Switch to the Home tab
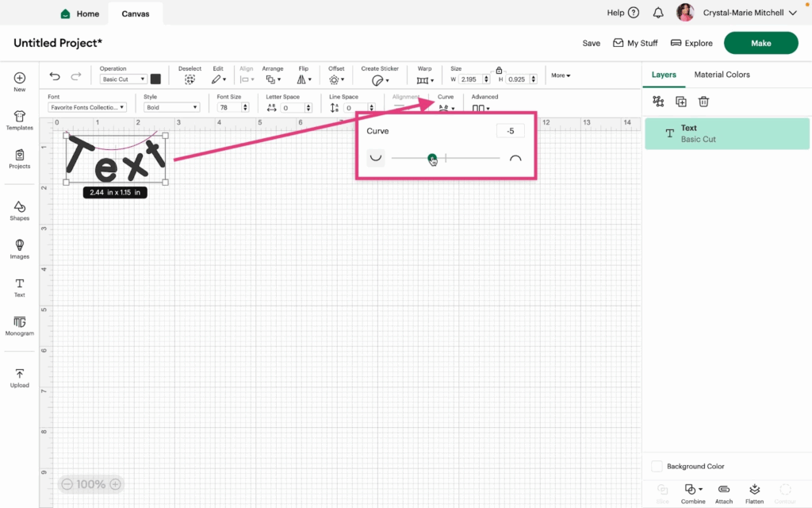The width and height of the screenshot is (812, 508). coord(80,13)
